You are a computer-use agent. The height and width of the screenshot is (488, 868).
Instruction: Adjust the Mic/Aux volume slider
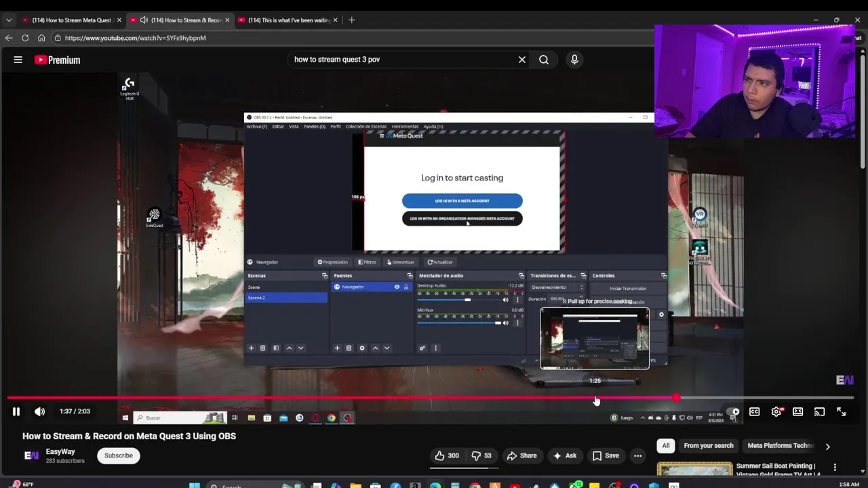tap(458, 323)
